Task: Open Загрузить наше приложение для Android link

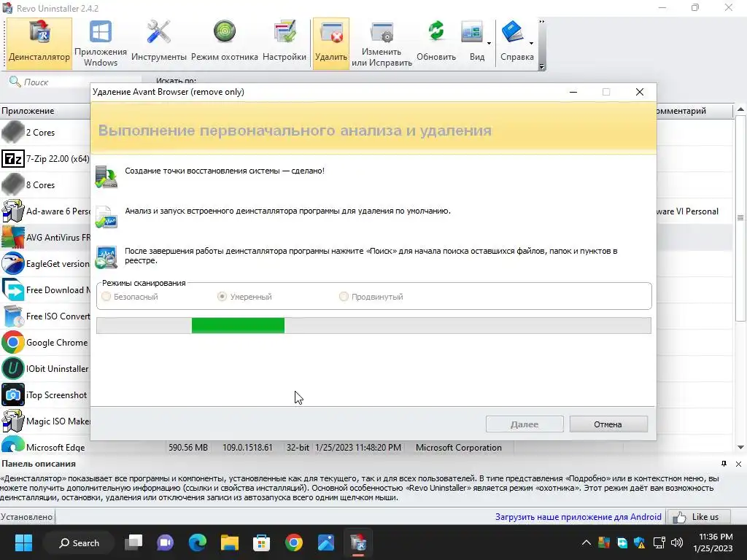Action: tap(578, 517)
